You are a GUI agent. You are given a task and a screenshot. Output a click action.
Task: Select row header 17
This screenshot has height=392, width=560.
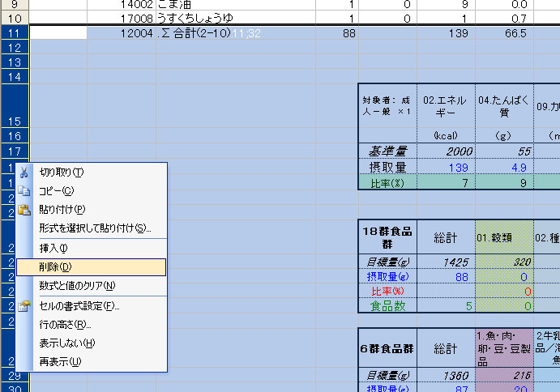[x=15, y=151]
